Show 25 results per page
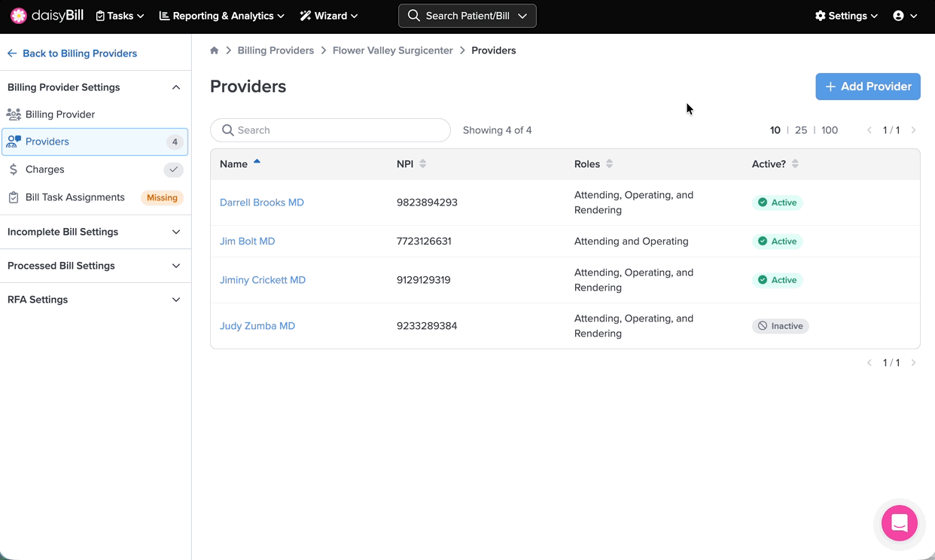 tap(801, 130)
